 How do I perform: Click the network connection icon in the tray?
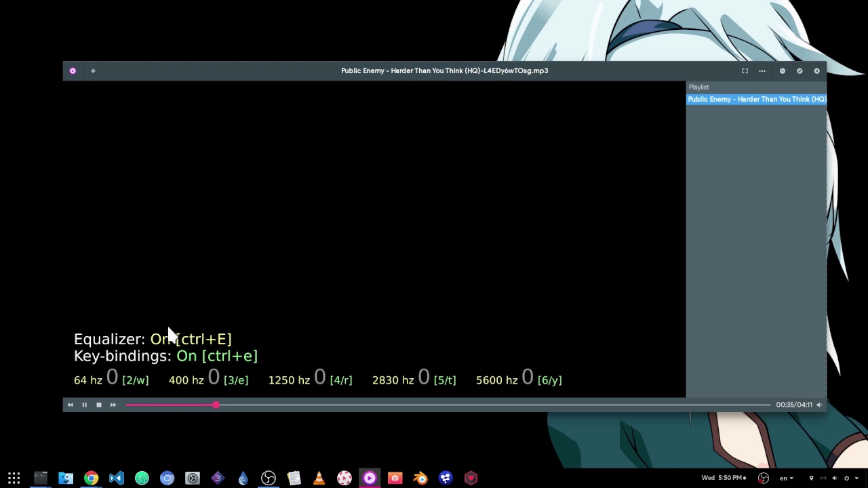[x=823, y=478]
